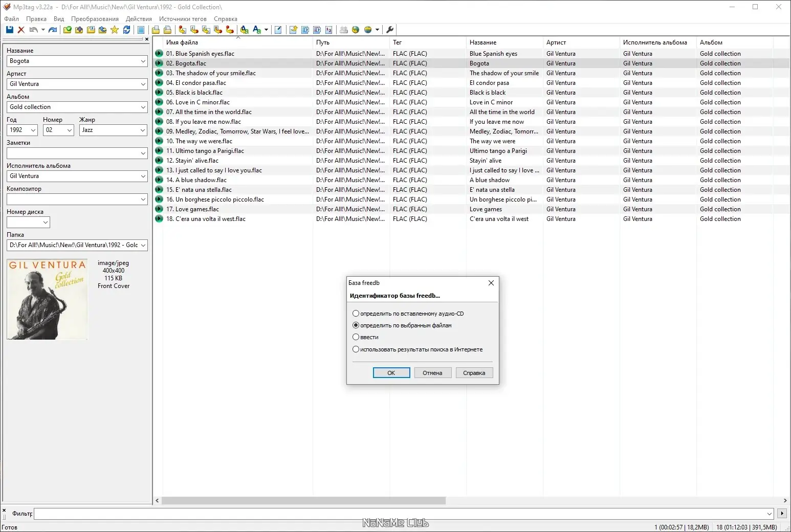Open the Actions icon with letters Aa
The image size is (791, 532).
coord(244,30)
